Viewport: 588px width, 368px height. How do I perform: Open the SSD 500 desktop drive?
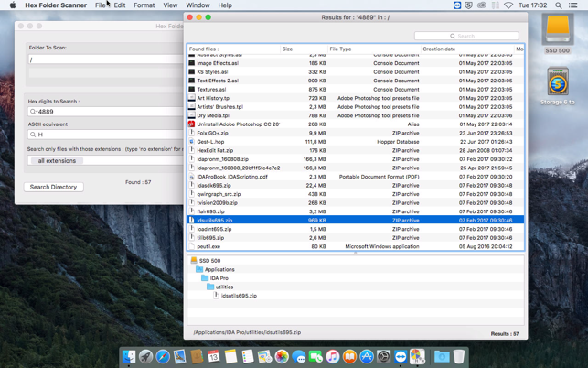pyautogui.click(x=557, y=33)
